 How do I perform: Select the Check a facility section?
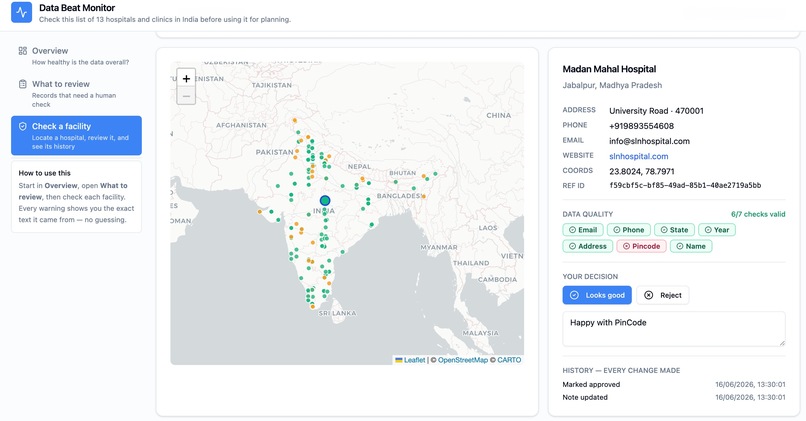coord(76,136)
